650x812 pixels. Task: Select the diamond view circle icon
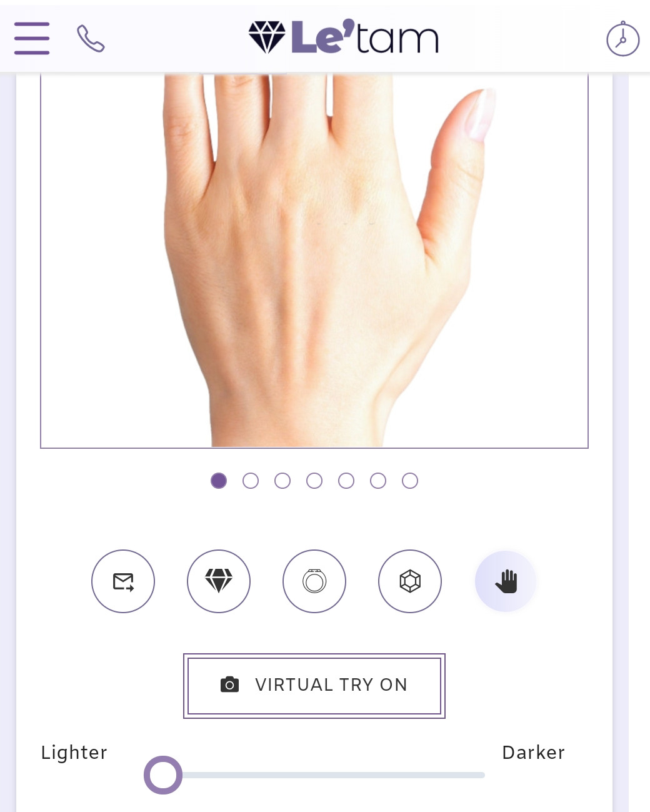pyautogui.click(x=219, y=581)
